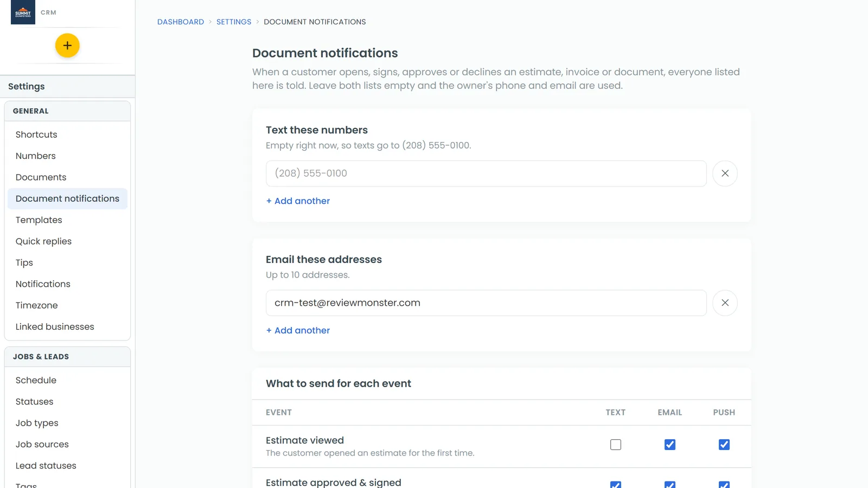The width and height of the screenshot is (868, 488).
Task: Go to Documents settings
Action: pyautogui.click(x=67, y=177)
